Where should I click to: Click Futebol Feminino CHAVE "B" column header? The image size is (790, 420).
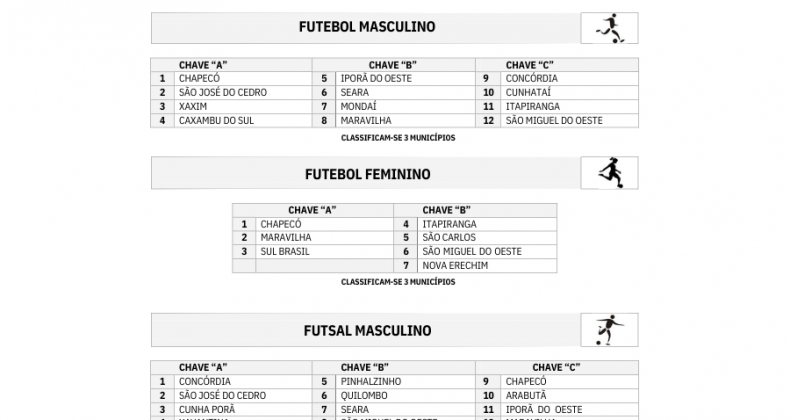click(446, 211)
